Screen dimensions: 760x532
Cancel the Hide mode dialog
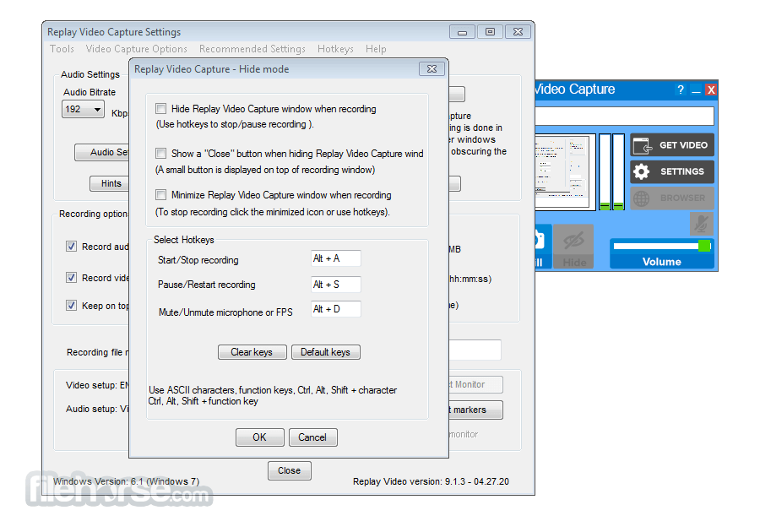(313, 437)
